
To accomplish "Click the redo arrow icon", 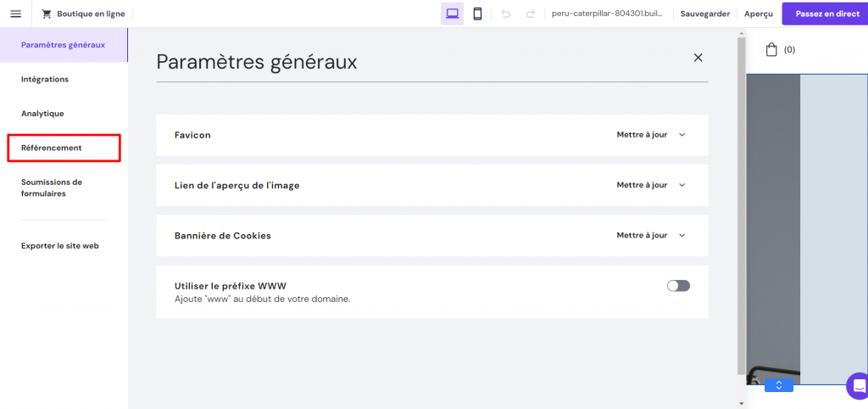I will click(531, 14).
